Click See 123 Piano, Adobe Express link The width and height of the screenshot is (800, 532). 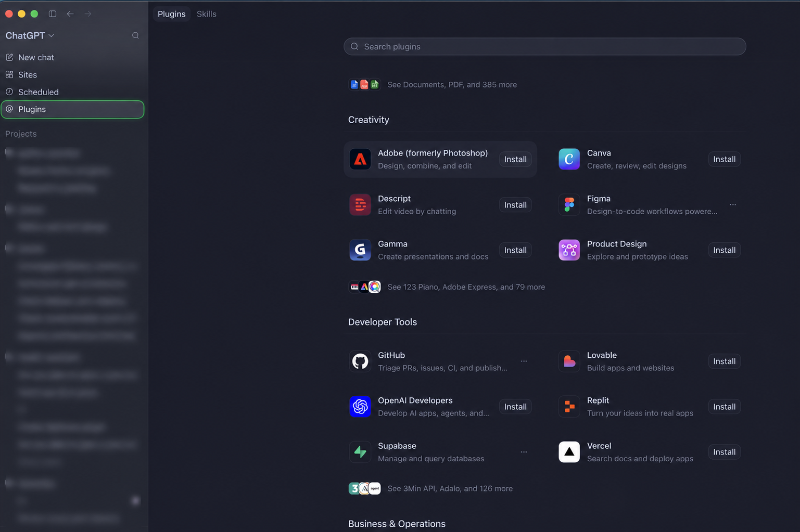click(x=466, y=287)
